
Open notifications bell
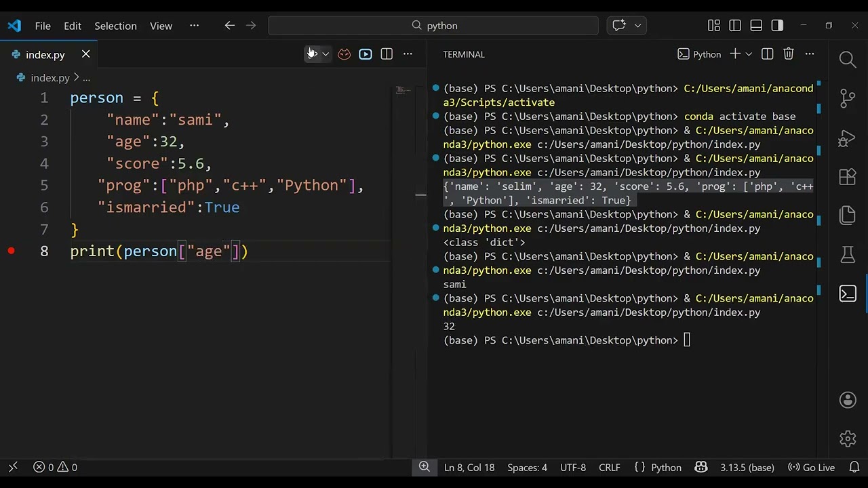(x=854, y=468)
